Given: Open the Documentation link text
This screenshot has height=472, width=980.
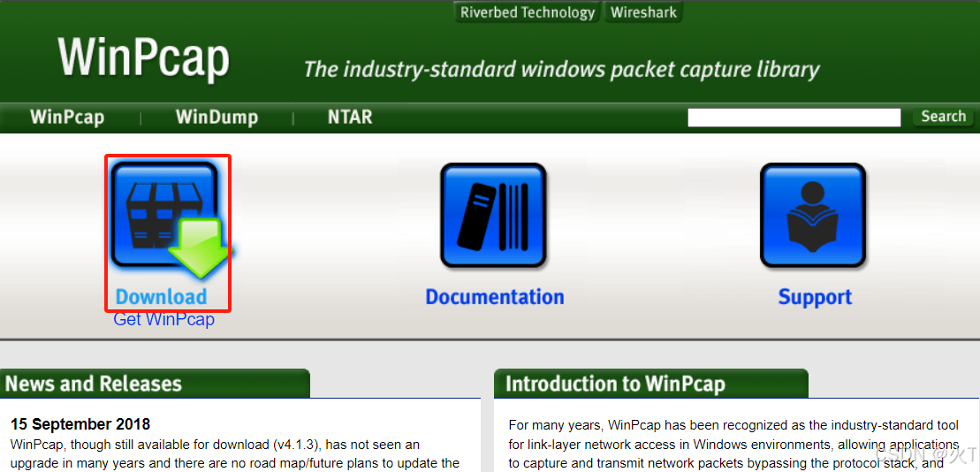Looking at the screenshot, I should [494, 297].
